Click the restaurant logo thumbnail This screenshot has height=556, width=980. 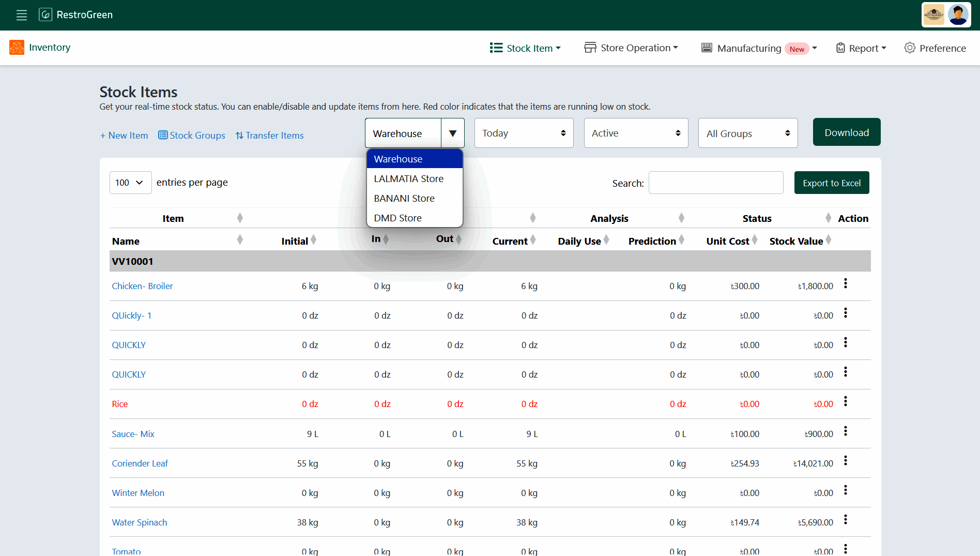pyautogui.click(x=933, y=14)
